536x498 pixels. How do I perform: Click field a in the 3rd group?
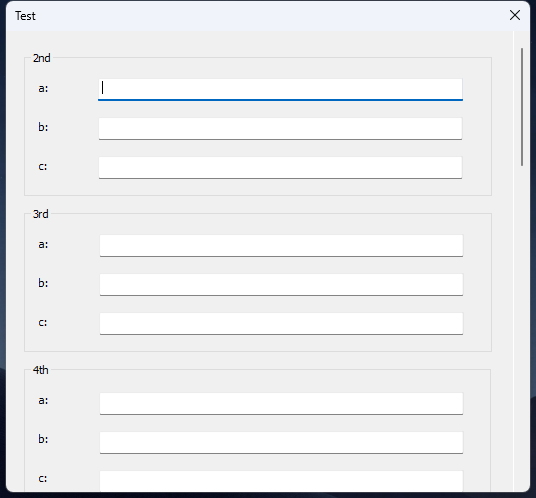point(281,245)
